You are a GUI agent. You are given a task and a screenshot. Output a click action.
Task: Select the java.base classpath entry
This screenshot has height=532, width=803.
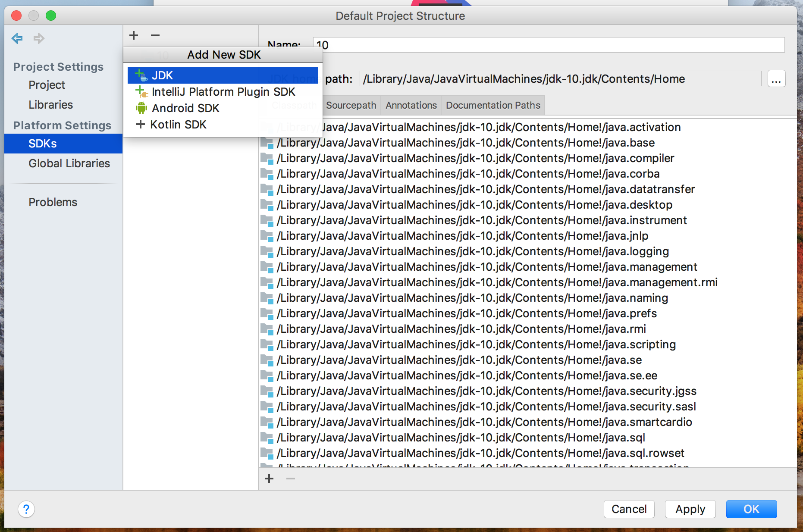click(x=528, y=143)
